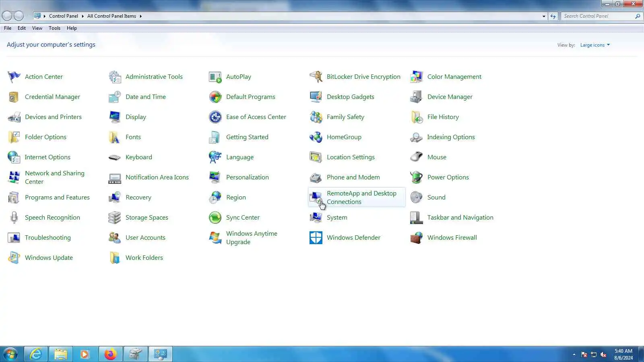The height and width of the screenshot is (362, 644).
Task: Open the Help menu
Action: (72, 28)
